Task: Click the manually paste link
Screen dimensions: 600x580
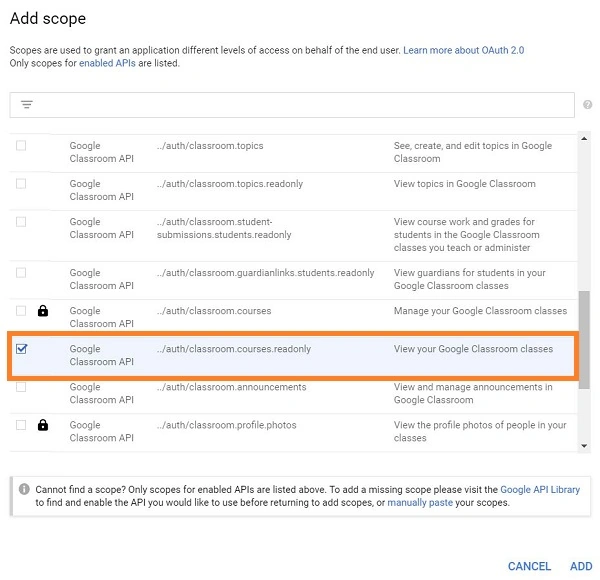Action: point(420,502)
